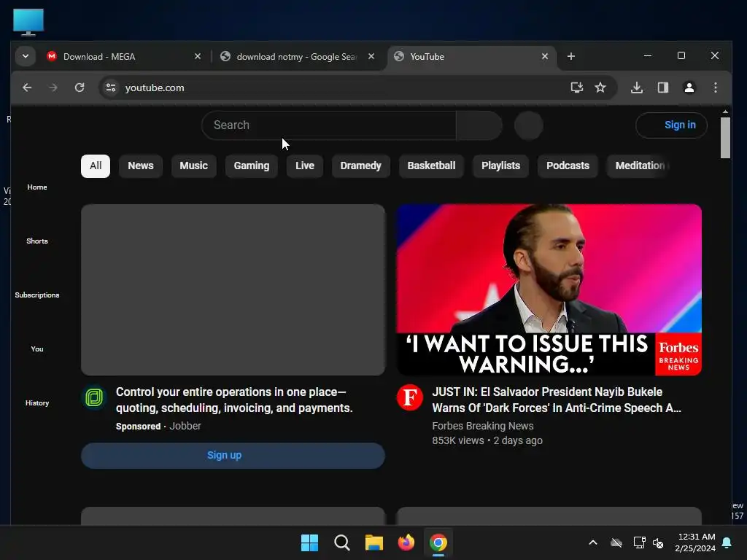Click the muted volume tray icon
Image resolution: width=747 pixels, height=560 pixels.
coord(658,542)
